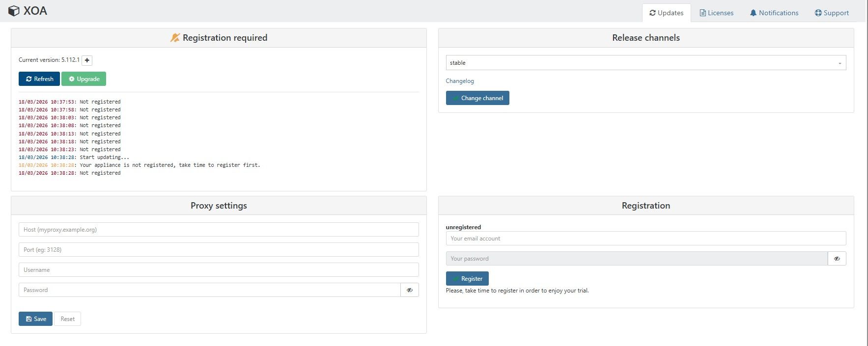Focus the proxy Port field
Viewport: 868px width, 346px height.
219,250
